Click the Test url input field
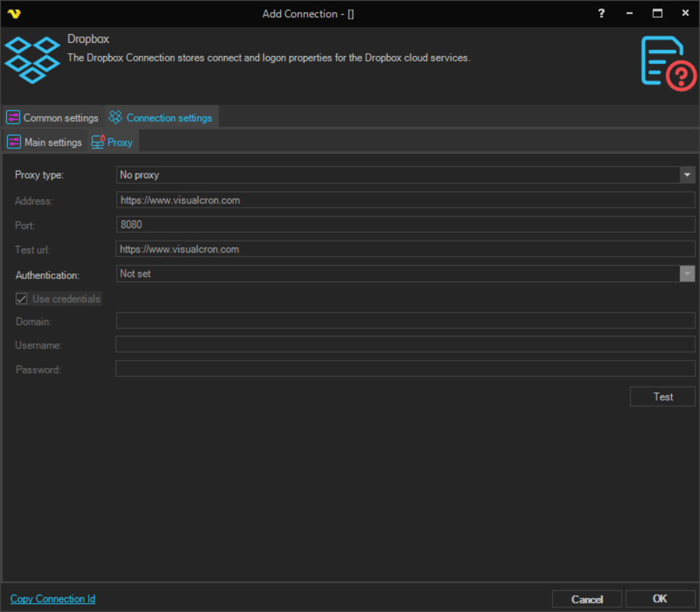This screenshot has height=612, width=700. tap(405, 249)
